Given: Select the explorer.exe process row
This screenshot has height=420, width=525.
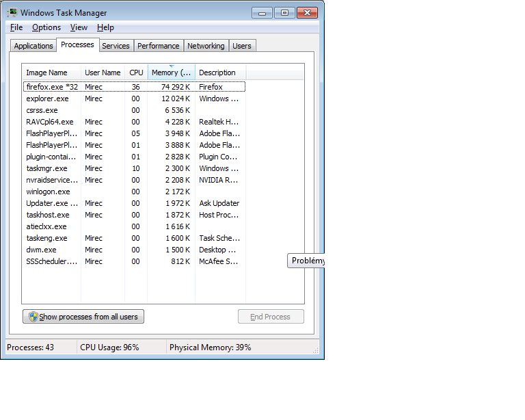Looking at the screenshot, I should (134, 99).
